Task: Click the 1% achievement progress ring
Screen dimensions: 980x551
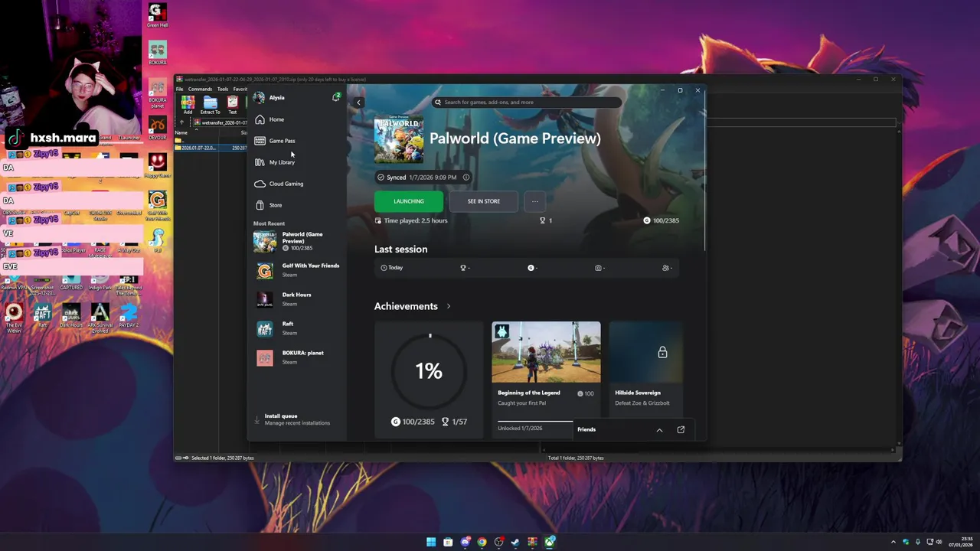Action: pos(429,371)
